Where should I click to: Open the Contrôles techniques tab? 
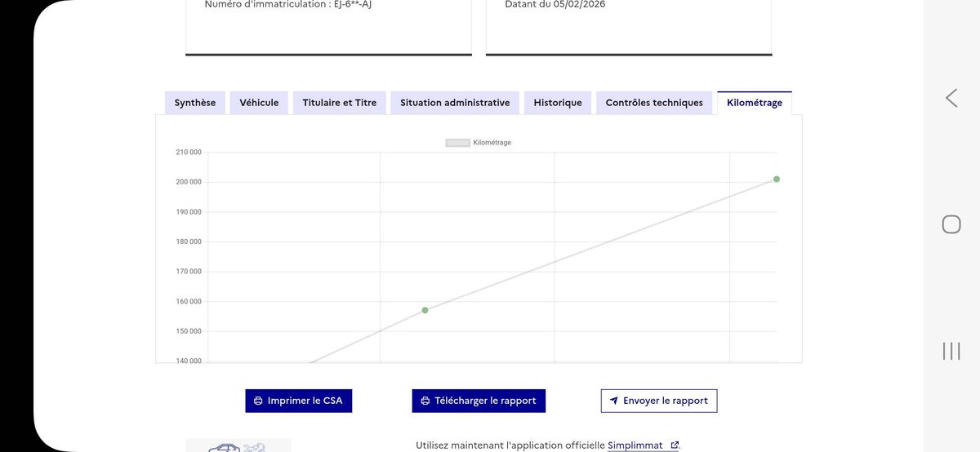coord(654,103)
